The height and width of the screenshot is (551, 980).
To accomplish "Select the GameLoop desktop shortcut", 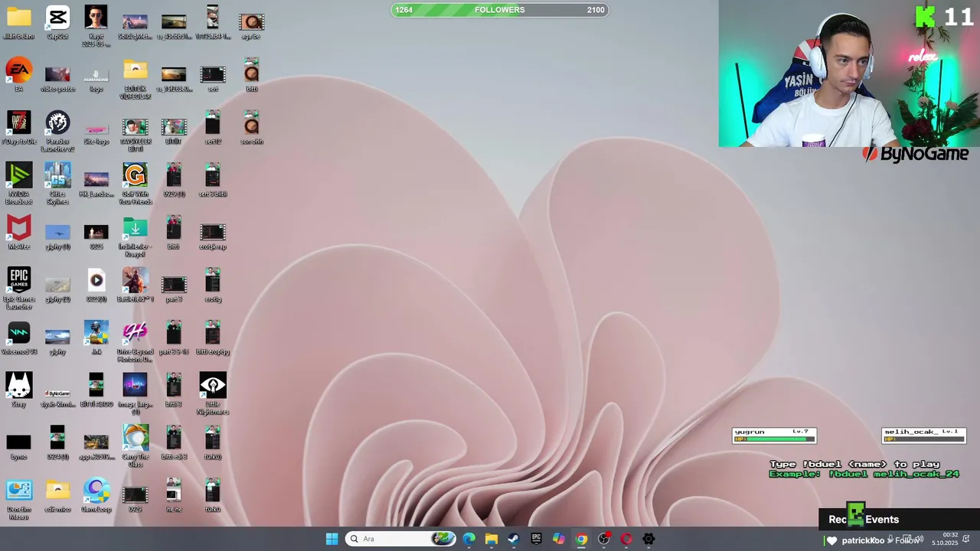I will coord(96,495).
